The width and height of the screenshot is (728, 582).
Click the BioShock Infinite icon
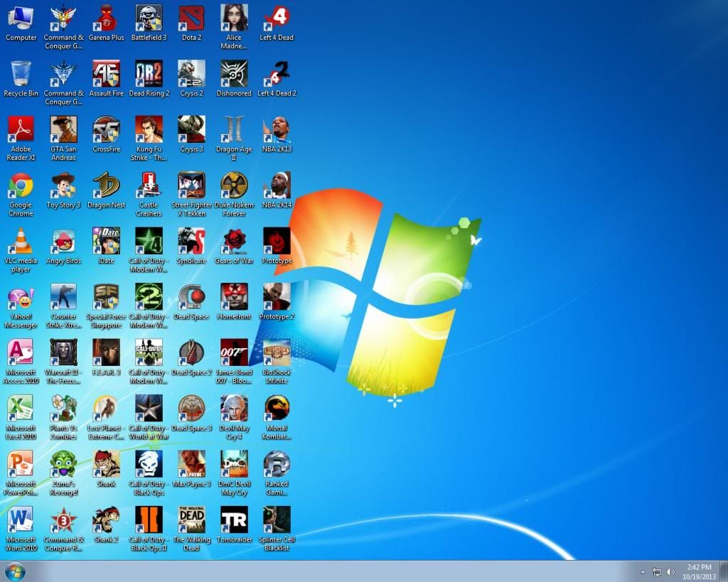[x=277, y=362]
